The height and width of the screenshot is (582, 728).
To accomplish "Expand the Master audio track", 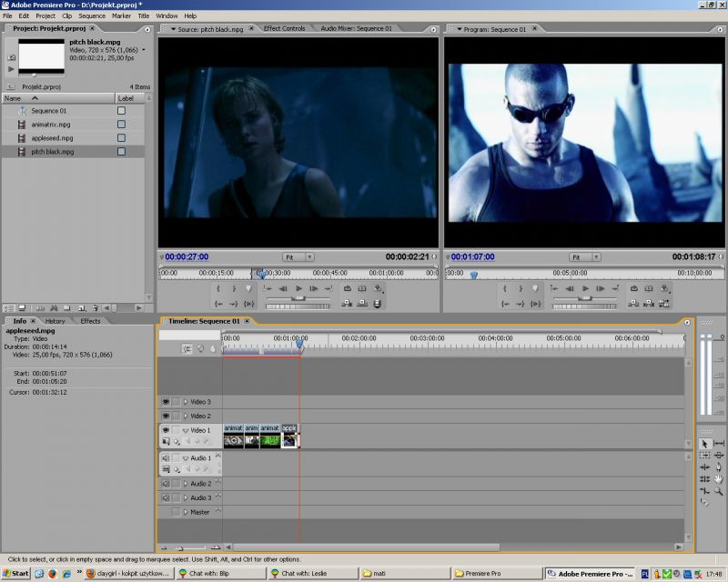I will pyautogui.click(x=186, y=512).
